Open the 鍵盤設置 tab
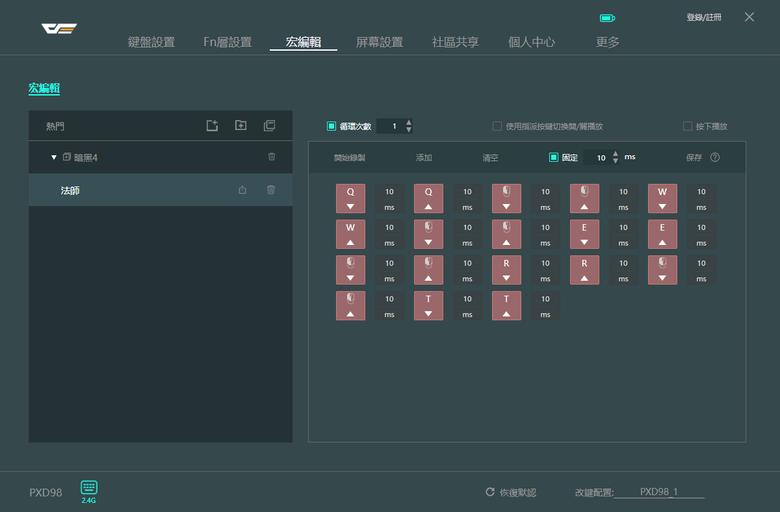Viewport: 780px width, 512px height. (151, 42)
